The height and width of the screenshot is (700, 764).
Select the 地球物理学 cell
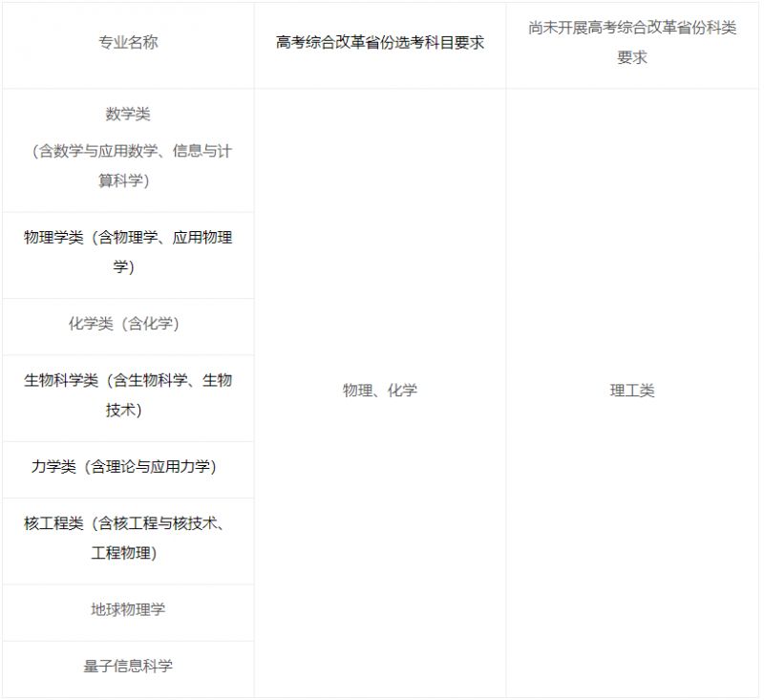tap(128, 612)
